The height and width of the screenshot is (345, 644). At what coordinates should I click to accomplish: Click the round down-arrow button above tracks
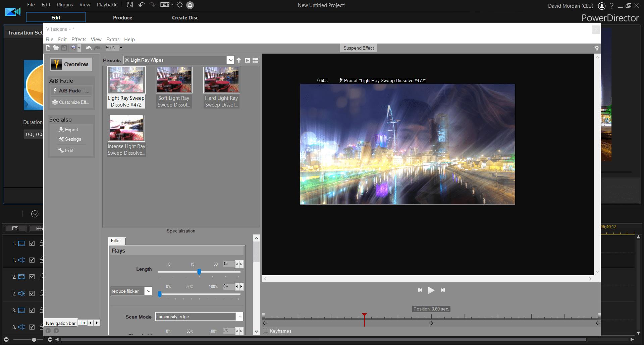click(35, 214)
